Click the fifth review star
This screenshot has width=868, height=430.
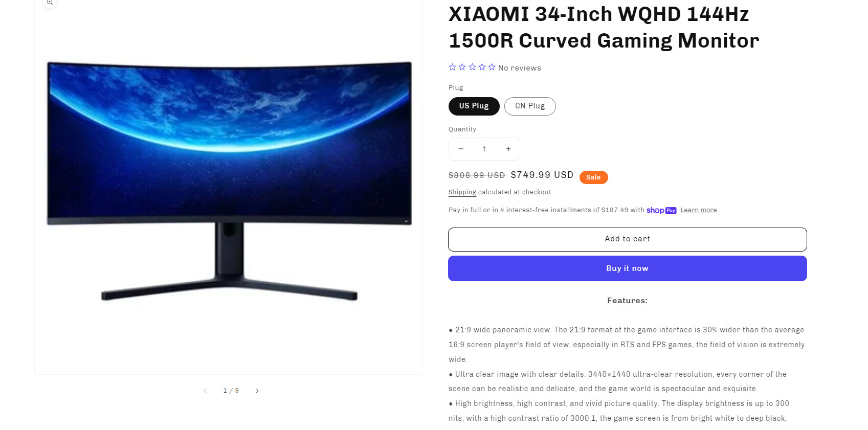click(492, 67)
